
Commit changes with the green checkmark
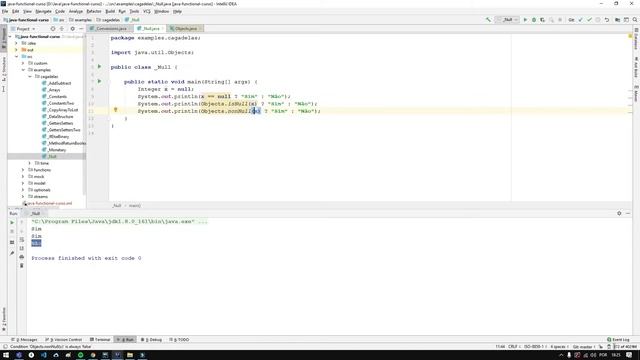[589, 20]
